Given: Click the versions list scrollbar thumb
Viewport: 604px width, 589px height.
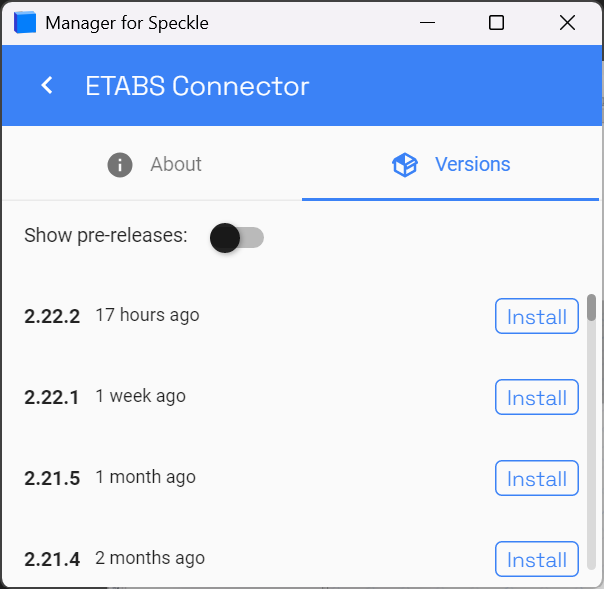Looking at the screenshot, I should (592, 308).
